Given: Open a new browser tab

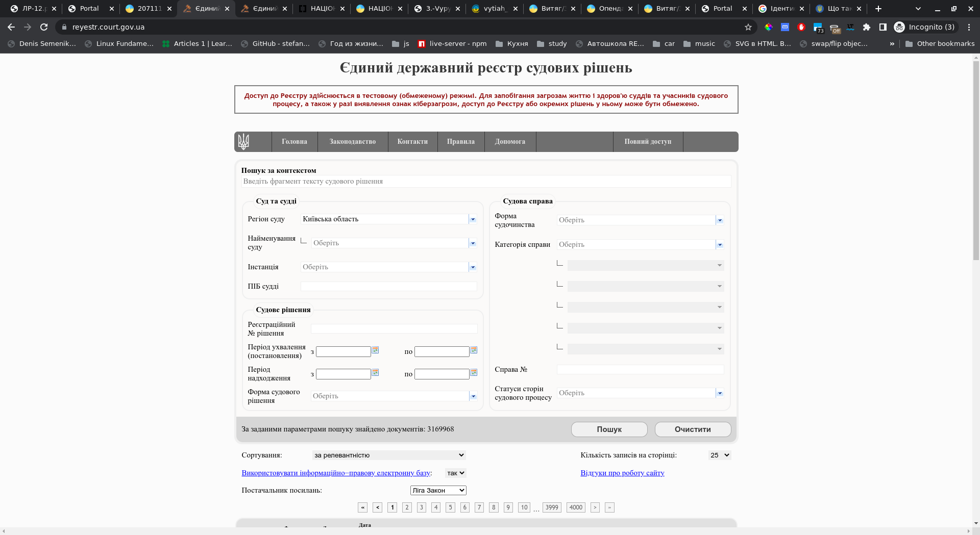Looking at the screenshot, I should [x=878, y=9].
